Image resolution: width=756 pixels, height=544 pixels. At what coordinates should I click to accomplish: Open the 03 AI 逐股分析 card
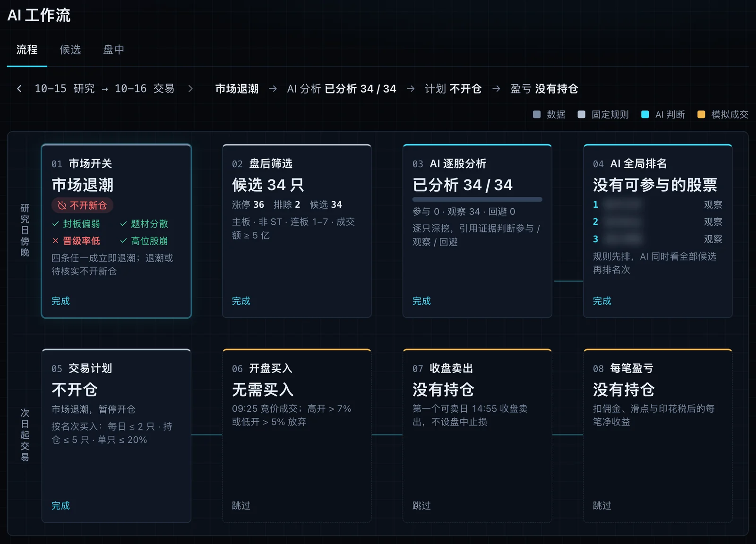coord(477,231)
